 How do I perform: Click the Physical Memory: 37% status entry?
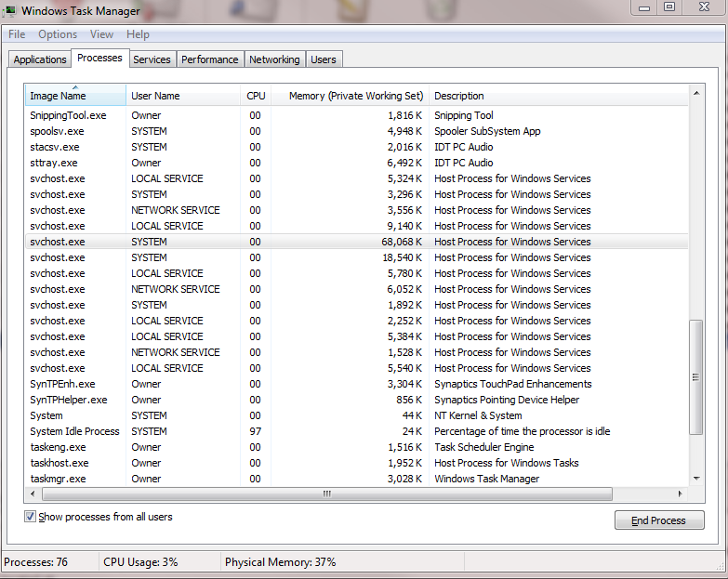pos(281,562)
